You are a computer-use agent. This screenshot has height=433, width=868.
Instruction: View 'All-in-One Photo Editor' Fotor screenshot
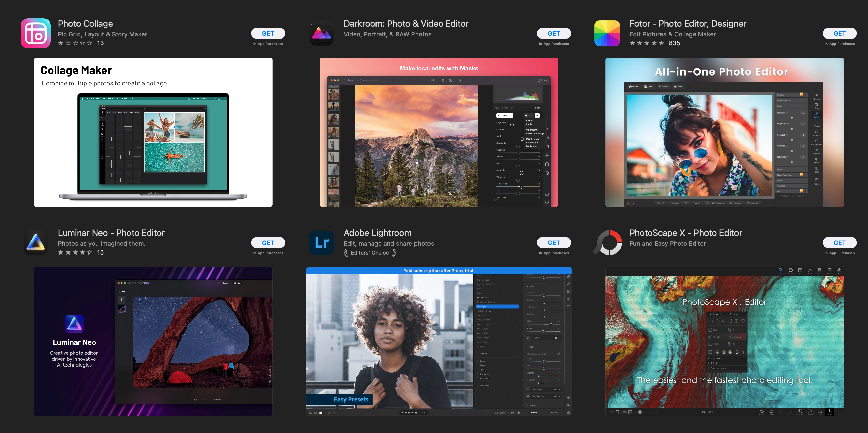[x=725, y=132]
